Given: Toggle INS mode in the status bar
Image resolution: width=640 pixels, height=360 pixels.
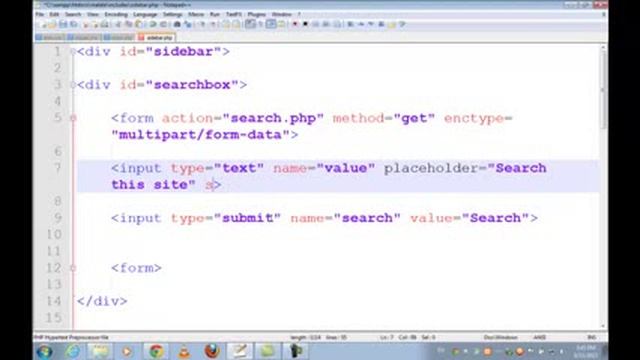Looking at the screenshot, I should [591, 337].
